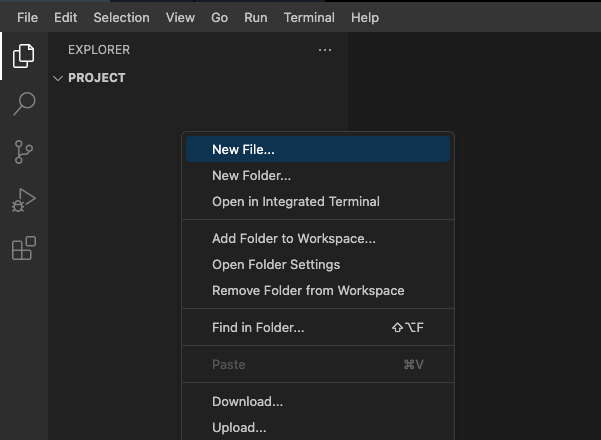Image resolution: width=601 pixels, height=440 pixels.
Task: Click Find in Folder... option
Action: click(x=258, y=327)
